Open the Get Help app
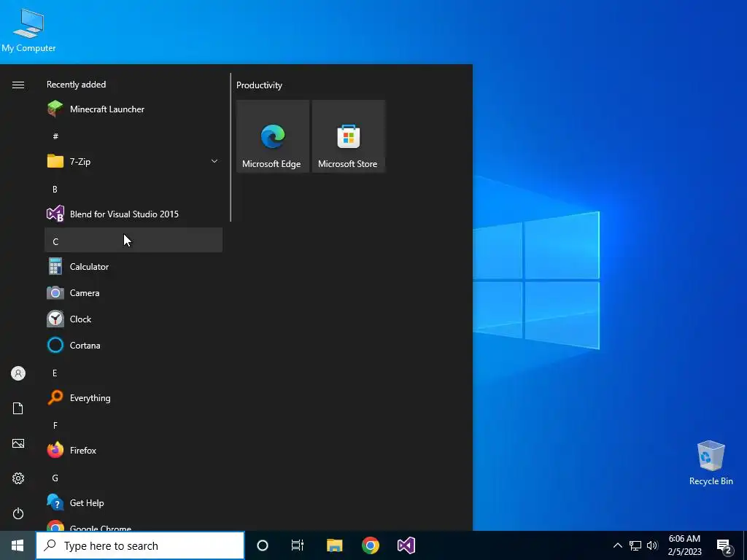This screenshot has height=560, width=747. (x=133, y=503)
